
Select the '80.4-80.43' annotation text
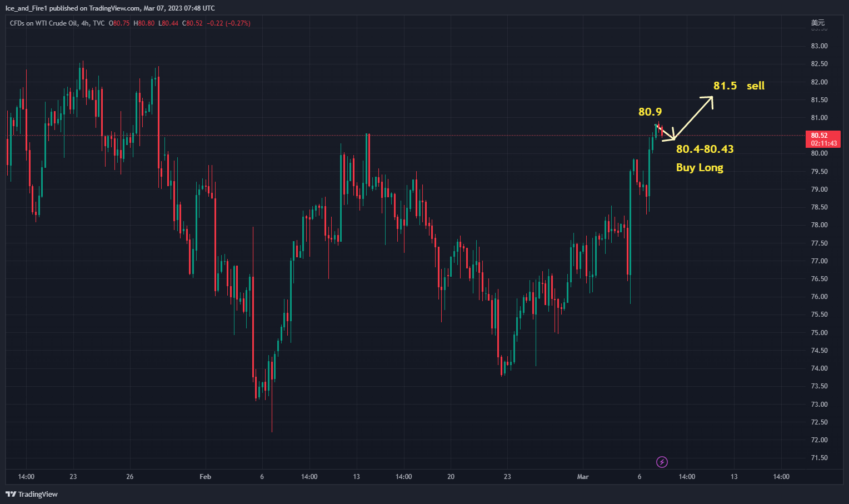[x=705, y=149]
